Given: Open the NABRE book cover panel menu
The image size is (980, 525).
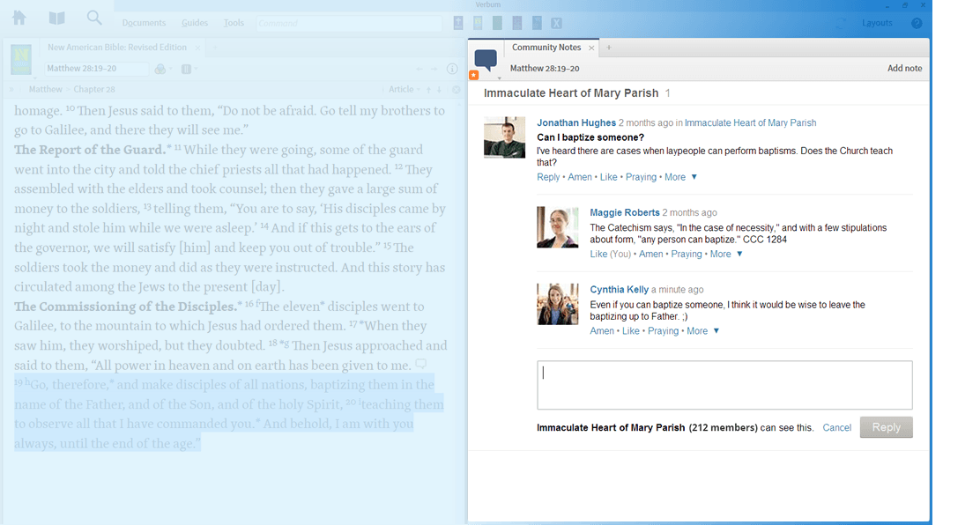Looking at the screenshot, I should pos(21,61).
